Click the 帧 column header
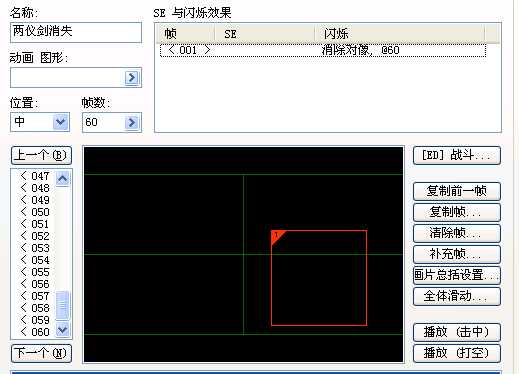This screenshot has width=519, height=374. coord(185,34)
